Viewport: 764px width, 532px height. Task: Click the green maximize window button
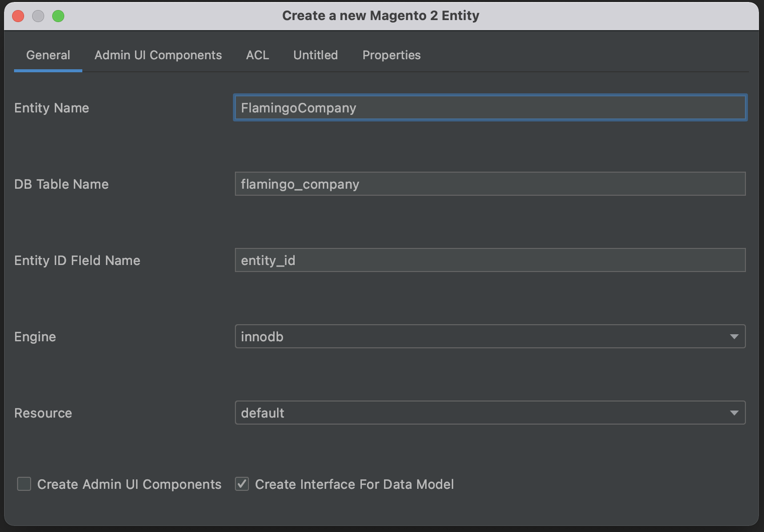tap(58, 16)
